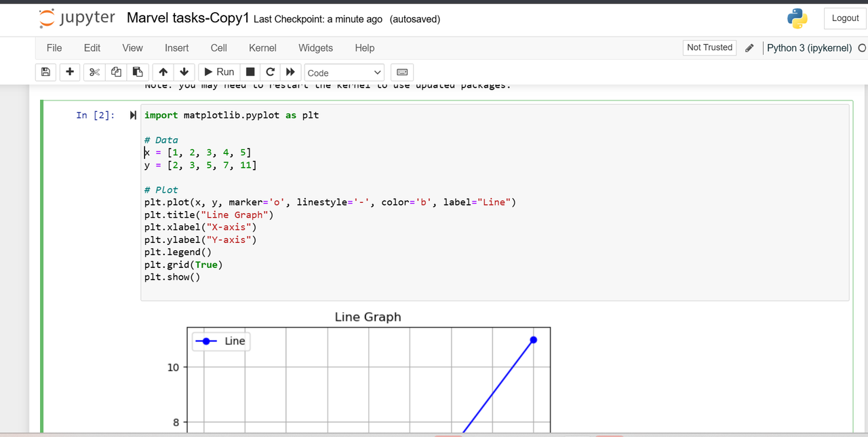The width and height of the screenshot is (868, 437).
Task: Open the Insert menu
Action: (x=177, y=47)
